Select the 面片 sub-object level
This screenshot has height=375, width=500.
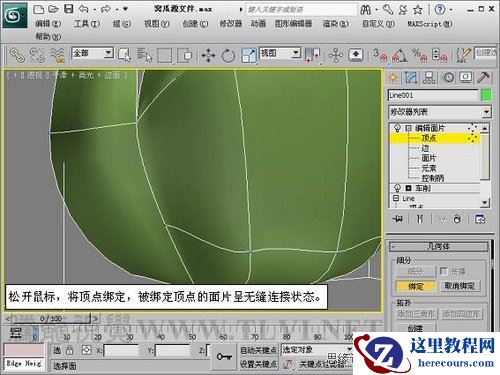(x=429, y=158)
